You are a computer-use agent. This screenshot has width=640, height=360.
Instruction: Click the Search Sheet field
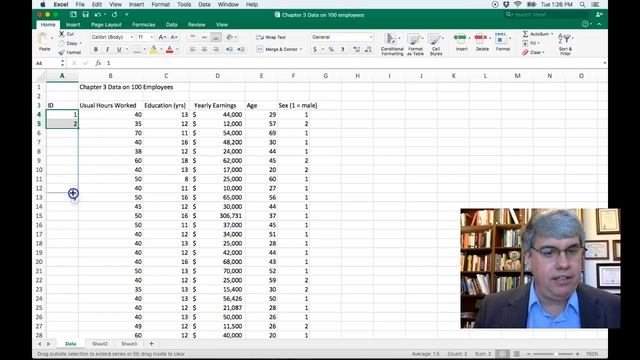(547, 15)
